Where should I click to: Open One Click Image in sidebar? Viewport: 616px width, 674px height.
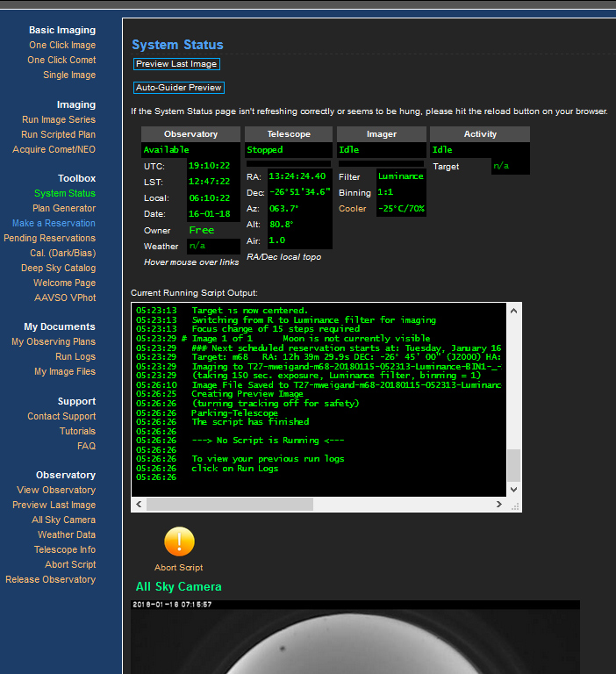(61, 45)
